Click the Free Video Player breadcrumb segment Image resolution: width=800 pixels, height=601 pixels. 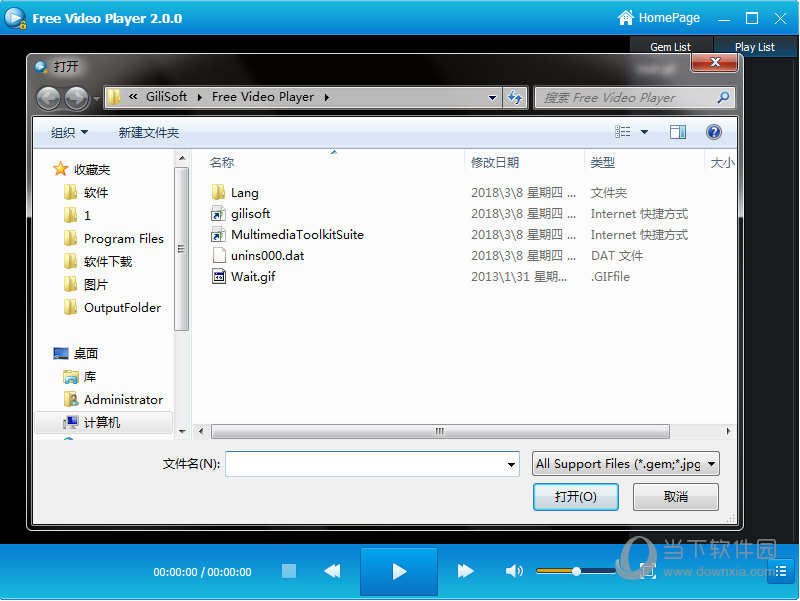pyautogui.click(x=263, y=96)
